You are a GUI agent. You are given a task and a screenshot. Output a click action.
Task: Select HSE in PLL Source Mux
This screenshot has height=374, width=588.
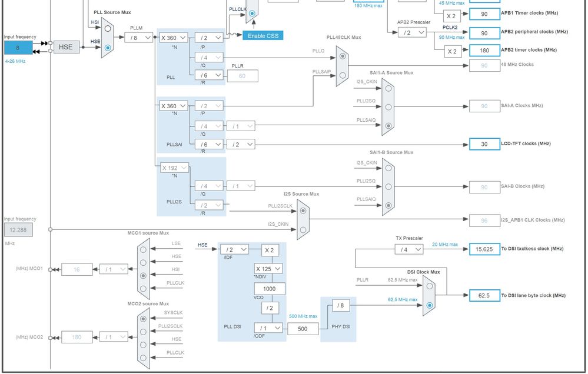click(x=108, y=48)
